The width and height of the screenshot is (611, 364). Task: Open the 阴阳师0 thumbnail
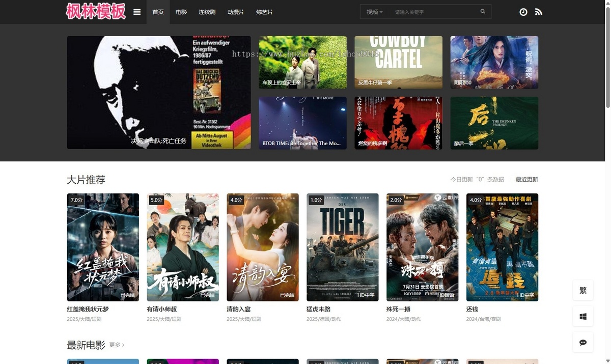(494, 62)
